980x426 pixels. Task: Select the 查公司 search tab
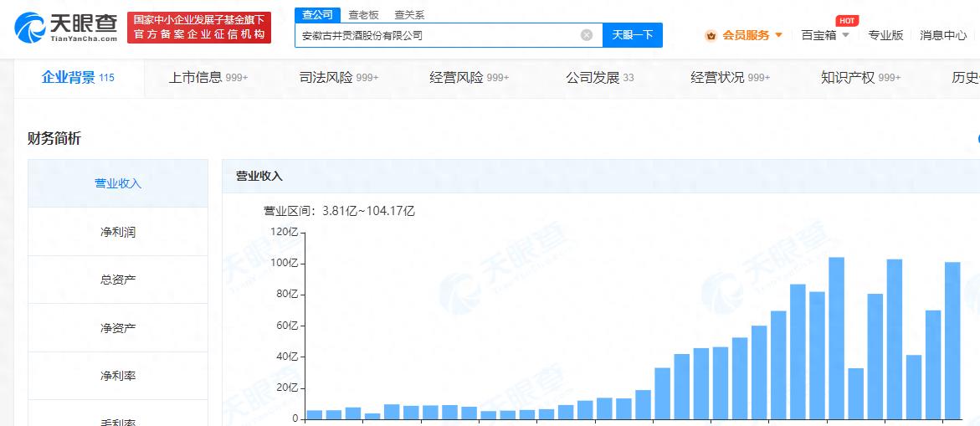tap(317, 14)
